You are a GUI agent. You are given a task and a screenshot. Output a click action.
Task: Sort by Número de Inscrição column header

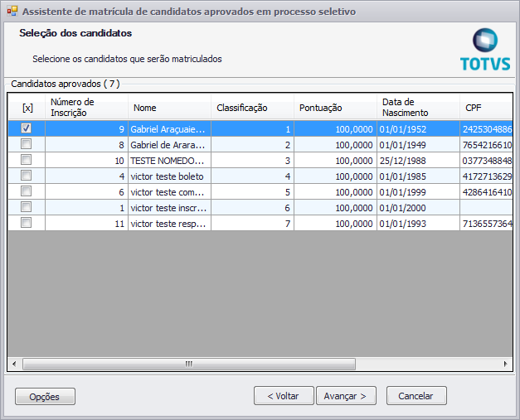coord(86,108)
